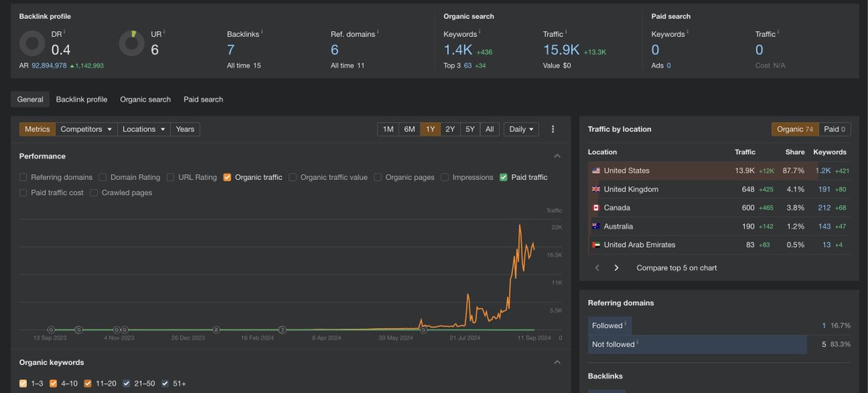Viewport: 868px width, 393px height.
Task: Open the Competitors dropdown
Action: tap(86, 129)
